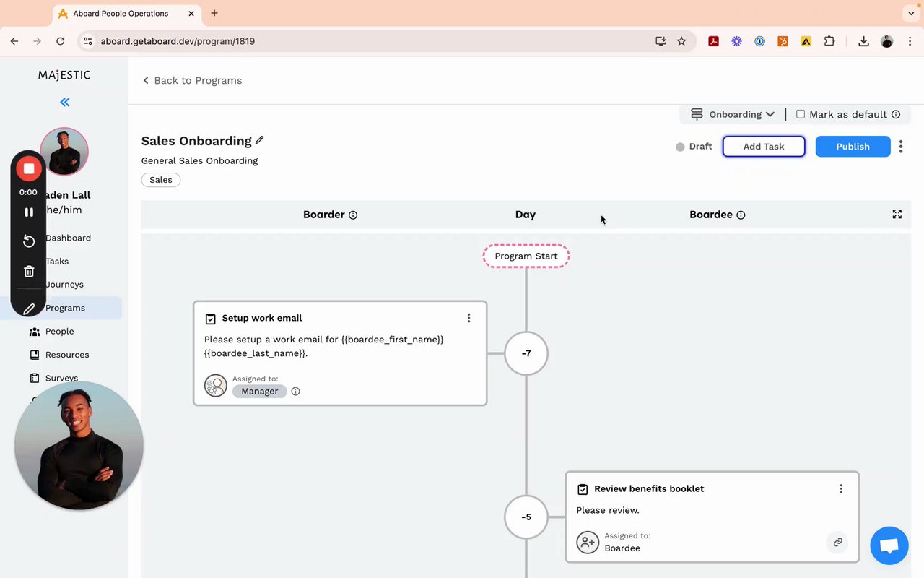The width and height of the screenshot is (924, 578).
Task: Click the link icon on Review benefits booklet
Action: pyautogui.click(x=837, y=542)
